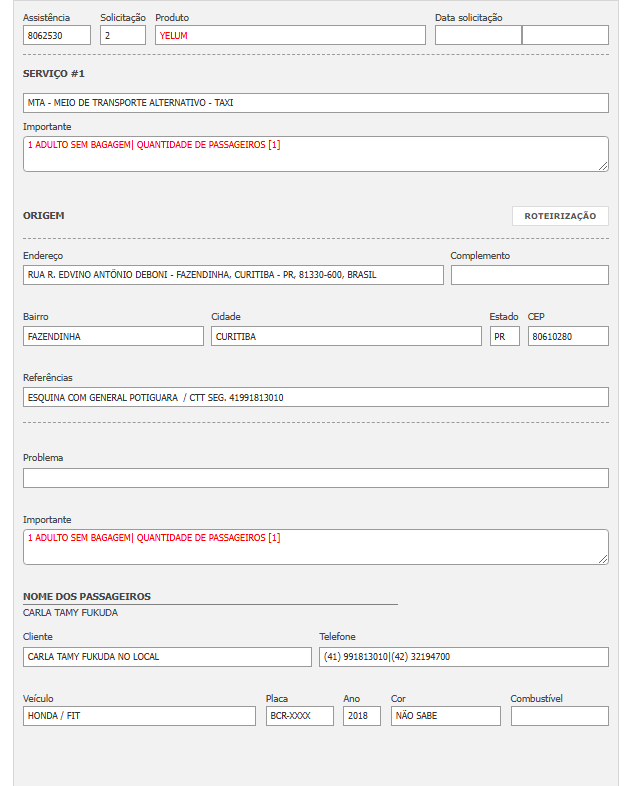Focus the Placa field
This screenshot has height=786, width=636.
[x=299, y=716]
